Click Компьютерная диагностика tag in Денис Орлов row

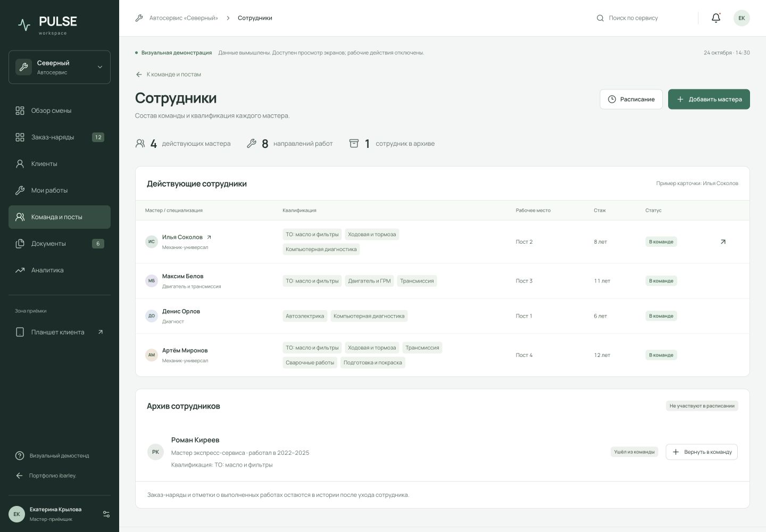coord(369,316)
